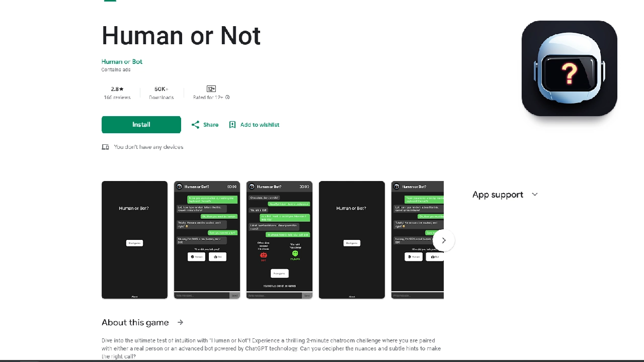The width and height of the screenshot is (644, 362).
Task: Click the 12+ content rating badge
Action: [x=211, y=88]
